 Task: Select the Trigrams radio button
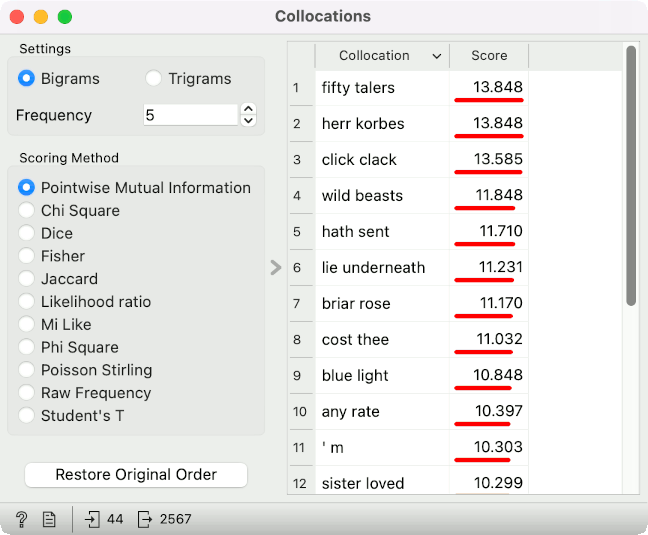coord(153,78)
